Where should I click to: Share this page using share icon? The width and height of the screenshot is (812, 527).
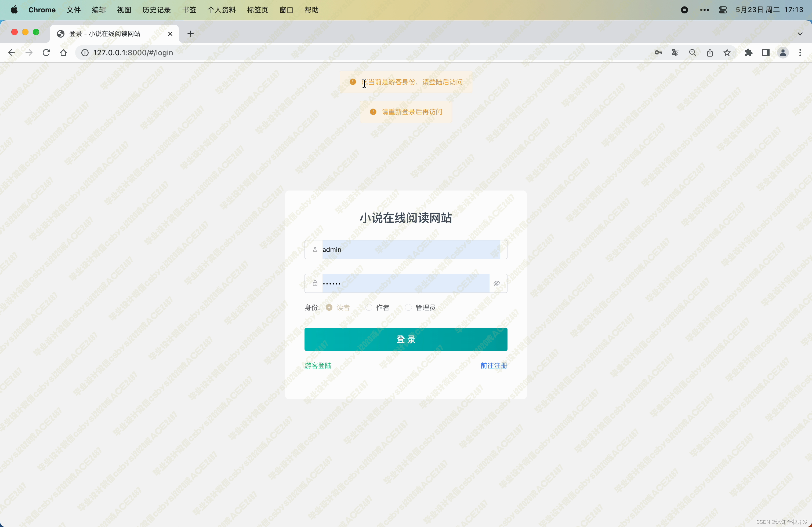710,53
